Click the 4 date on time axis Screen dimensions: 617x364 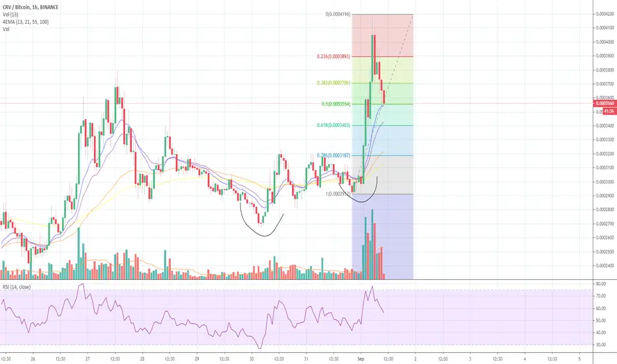(524, 359)
